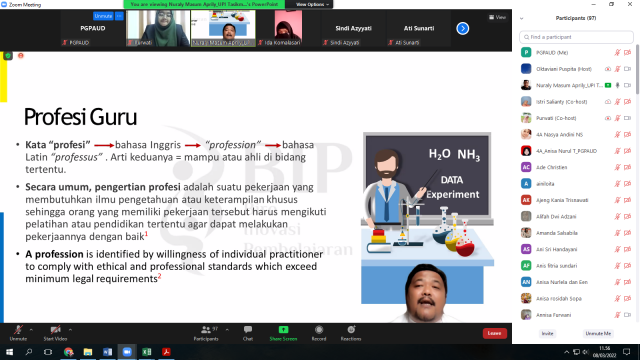
Task: Toggle mute icon for ainikita
Action: 618,184
